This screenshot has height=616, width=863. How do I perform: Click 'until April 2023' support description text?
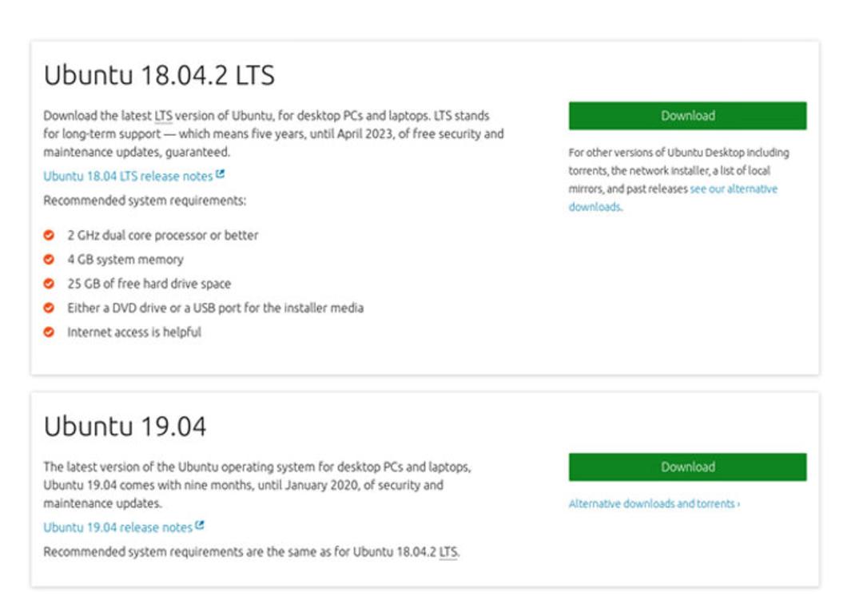click(x=352, y=133)
